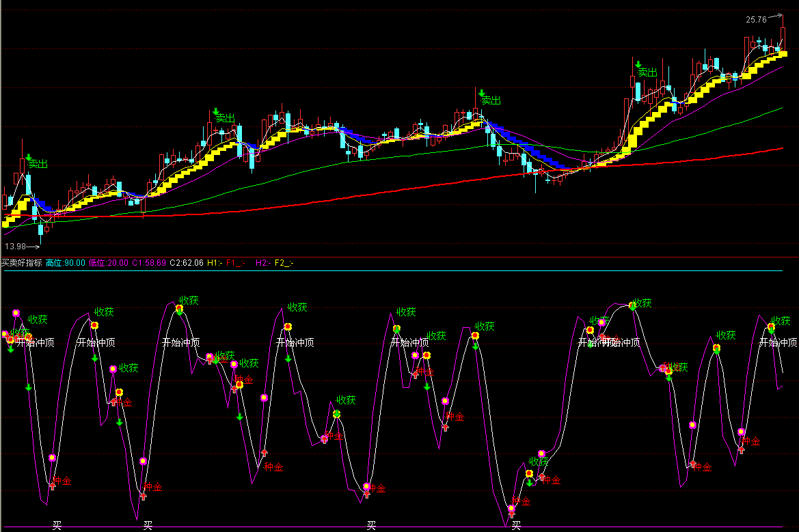Click the magenta H2 output label

click(262, 262)
